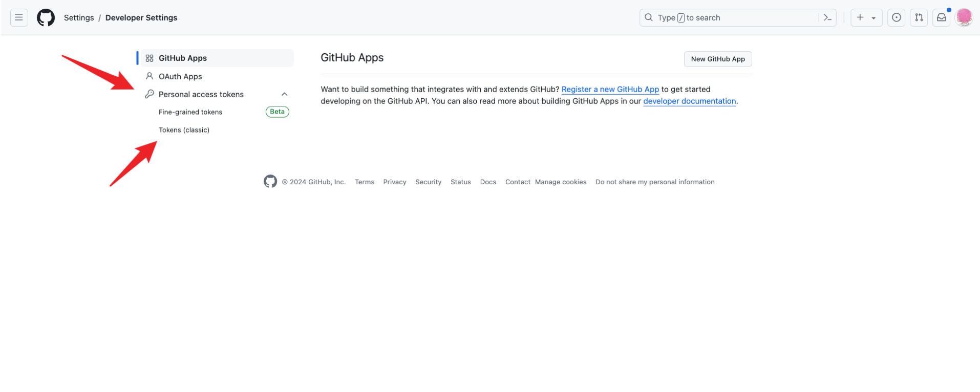Click the GitHub Apps grid icon
Image resolution: width=980 pixels, height=392 pixels.
click(x=150, y=58)
